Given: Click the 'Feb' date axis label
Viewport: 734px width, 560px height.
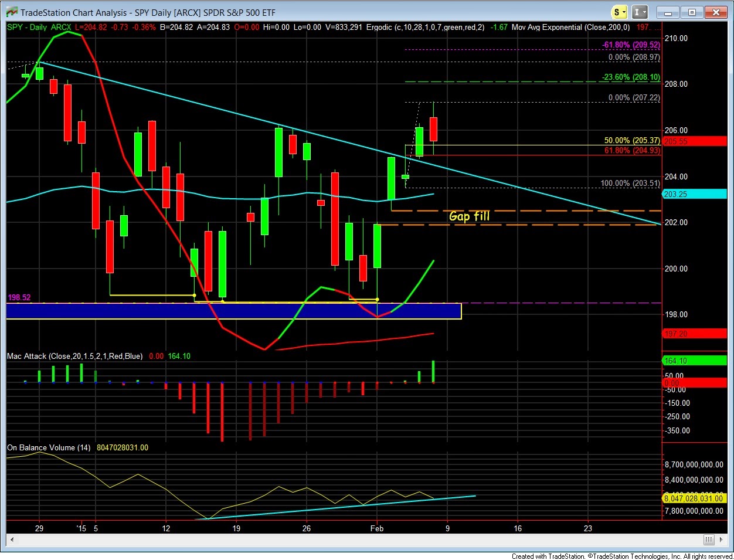Looking at the screenshot, I should pos(377,528).
